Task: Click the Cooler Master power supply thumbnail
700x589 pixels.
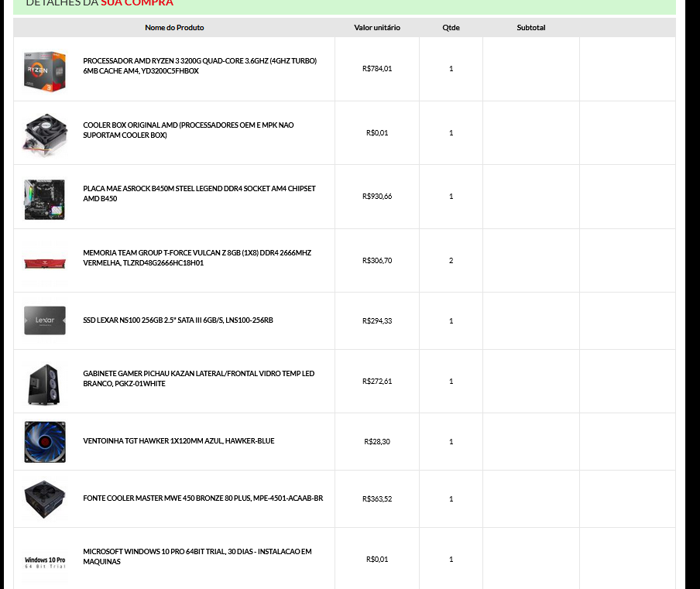Action: [x=45, y=499]
